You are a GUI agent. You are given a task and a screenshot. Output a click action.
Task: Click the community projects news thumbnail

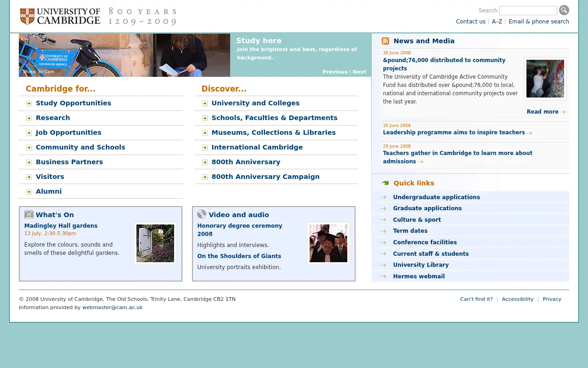(545, 79)
